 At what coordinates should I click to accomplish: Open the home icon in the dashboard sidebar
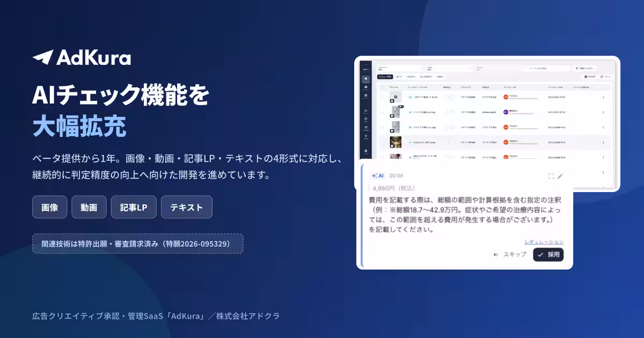click(x=366, y=79)
